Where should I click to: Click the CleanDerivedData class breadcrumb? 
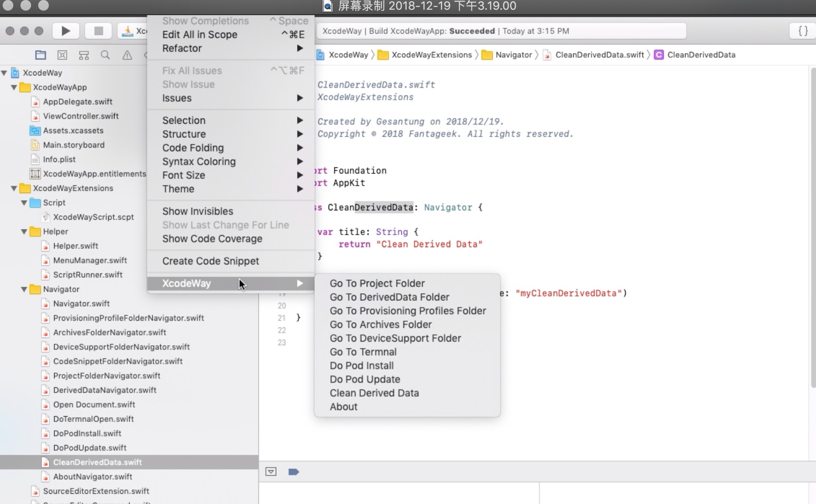[x=695, y=55]
